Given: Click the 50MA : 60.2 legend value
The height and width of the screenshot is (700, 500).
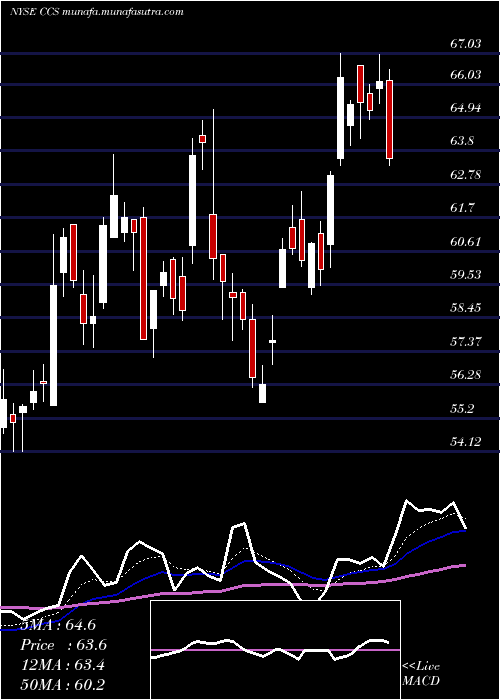Looking at the screenshot, I should point(63,684).
